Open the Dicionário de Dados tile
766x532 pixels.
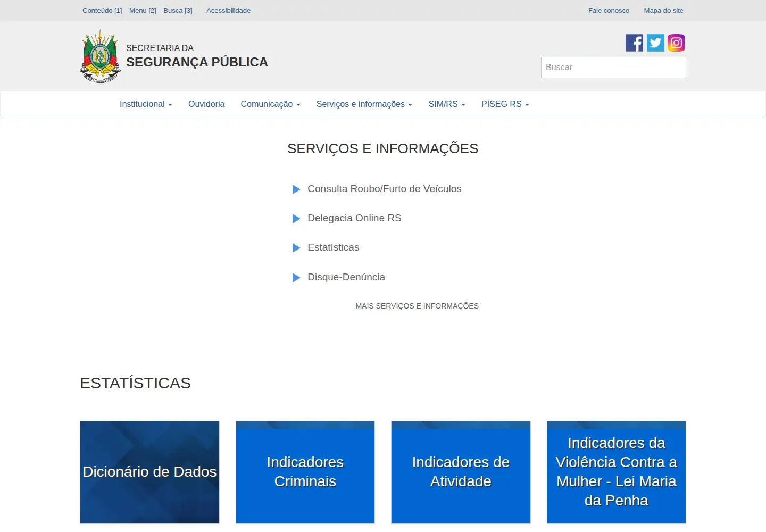coord(149,472)
